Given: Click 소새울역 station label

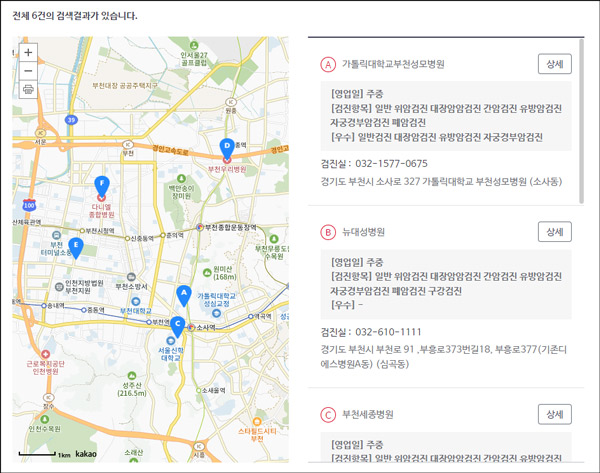Looking at the screenshot, I should [x=214, y=391].
